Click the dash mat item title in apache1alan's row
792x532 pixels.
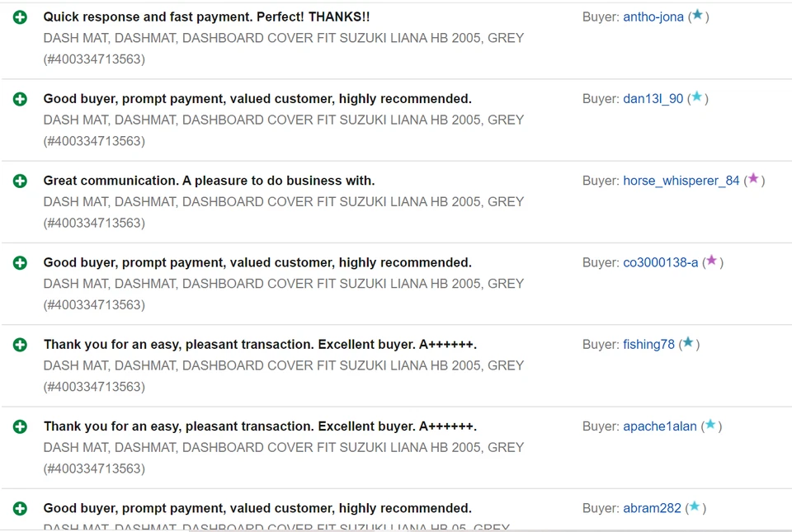coord(283,447)
